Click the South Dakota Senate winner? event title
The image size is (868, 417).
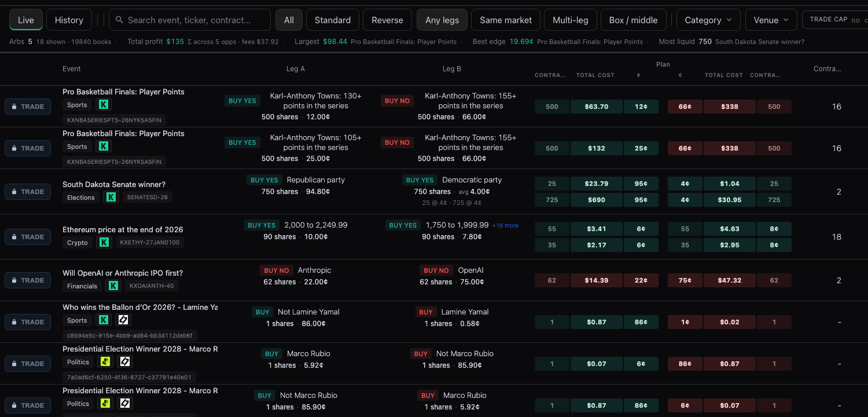click(114, 185)
